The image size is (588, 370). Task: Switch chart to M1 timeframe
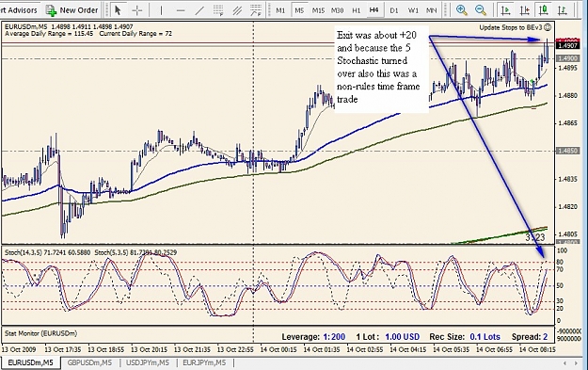pyautogui.click(x=280, y=10)
